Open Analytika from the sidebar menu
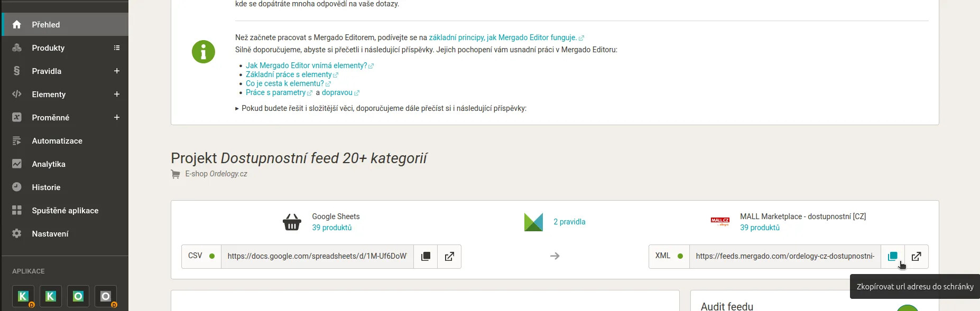Screen dimensions: 980x311 point(49,164)
